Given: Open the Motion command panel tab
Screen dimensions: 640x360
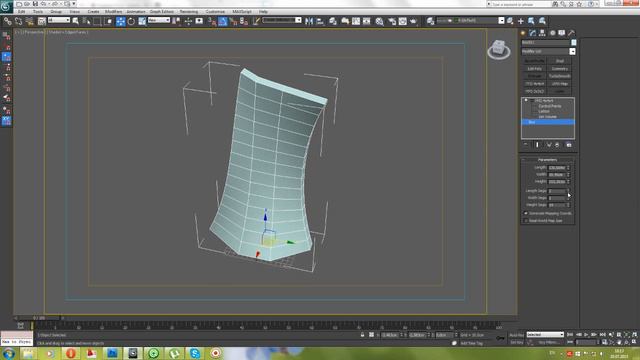Looking at the screenshot, I should pos(552,33).
